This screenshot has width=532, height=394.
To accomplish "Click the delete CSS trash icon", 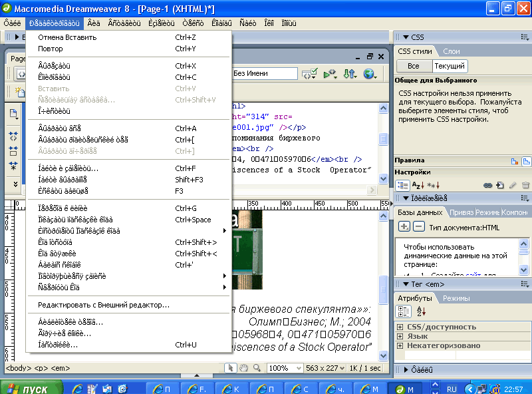I will click(x=525, y=186).
